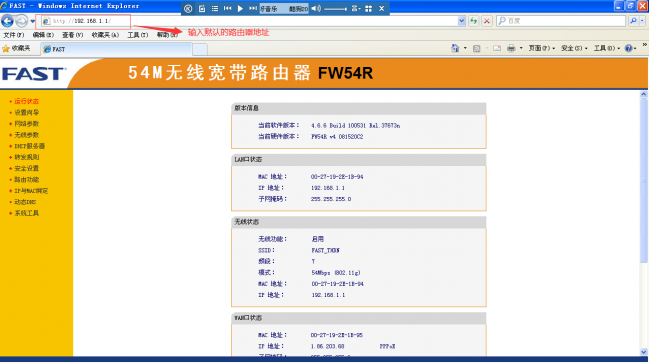Open a new blank tab
Image resolution: width=650 pixels, height=363 pixels.
coord(200,49)
